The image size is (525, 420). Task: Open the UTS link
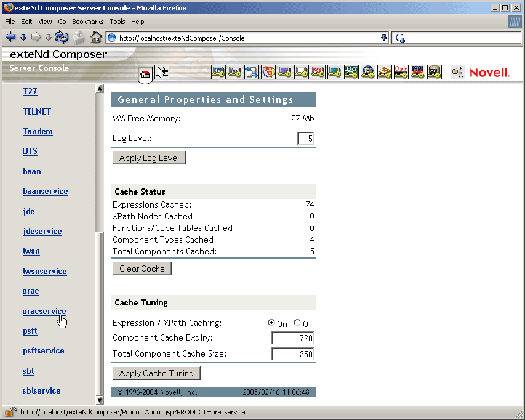[x=30, y=151]
